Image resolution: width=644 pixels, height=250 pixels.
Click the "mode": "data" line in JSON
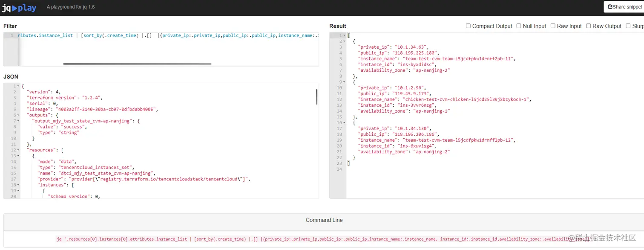point(57,162)
